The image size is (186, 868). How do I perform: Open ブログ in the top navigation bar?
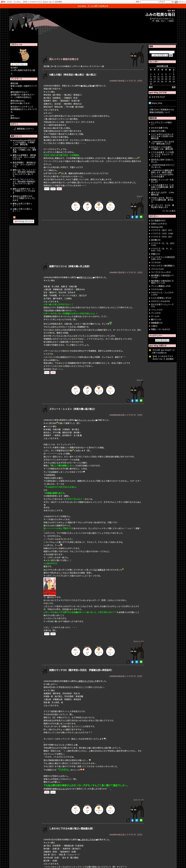click(x=9, y=2)
